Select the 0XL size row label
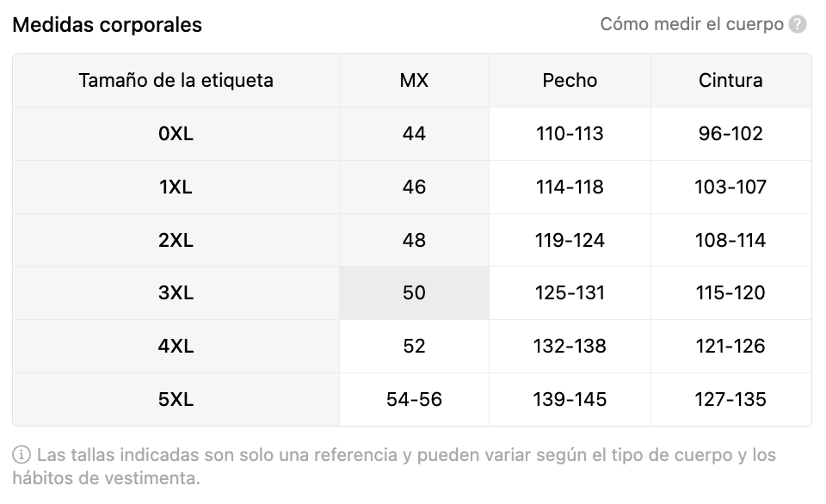This screenshot has width=826, height=504. [x=176, y=134]
